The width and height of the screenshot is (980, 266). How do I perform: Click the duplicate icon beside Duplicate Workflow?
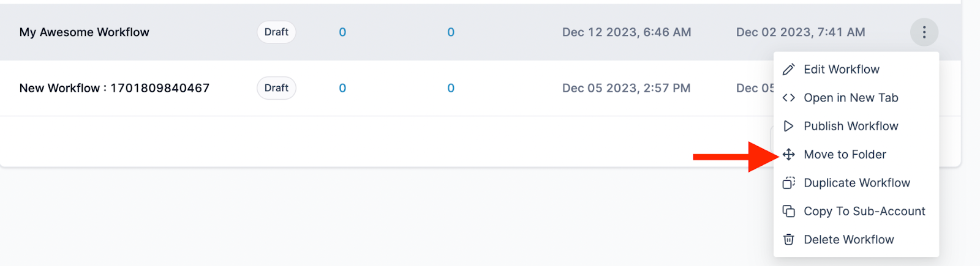coord(789,183)
